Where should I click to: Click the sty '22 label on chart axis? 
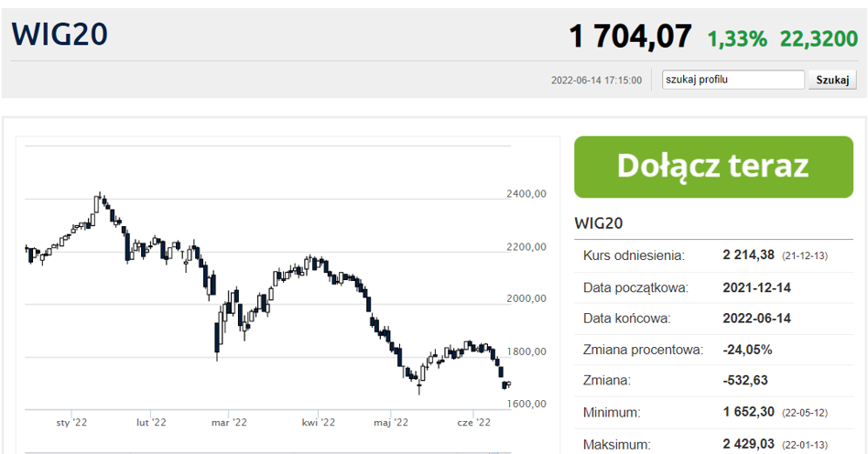[x=71, y=423]
